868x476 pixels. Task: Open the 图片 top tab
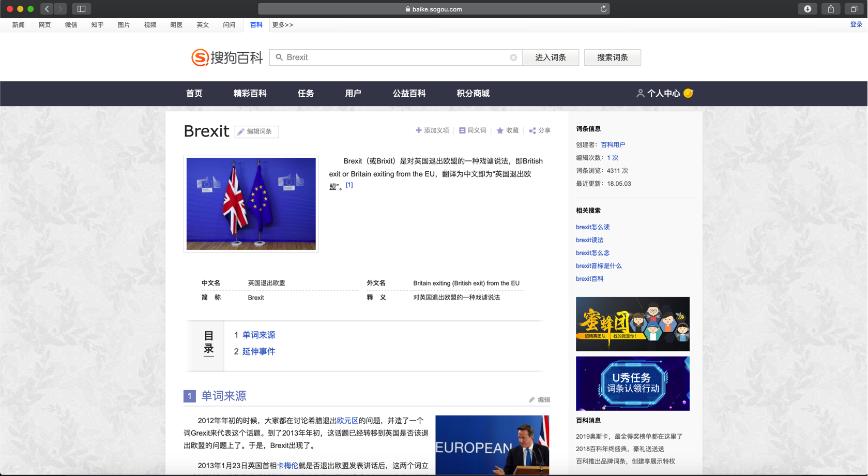click(124, 25)
